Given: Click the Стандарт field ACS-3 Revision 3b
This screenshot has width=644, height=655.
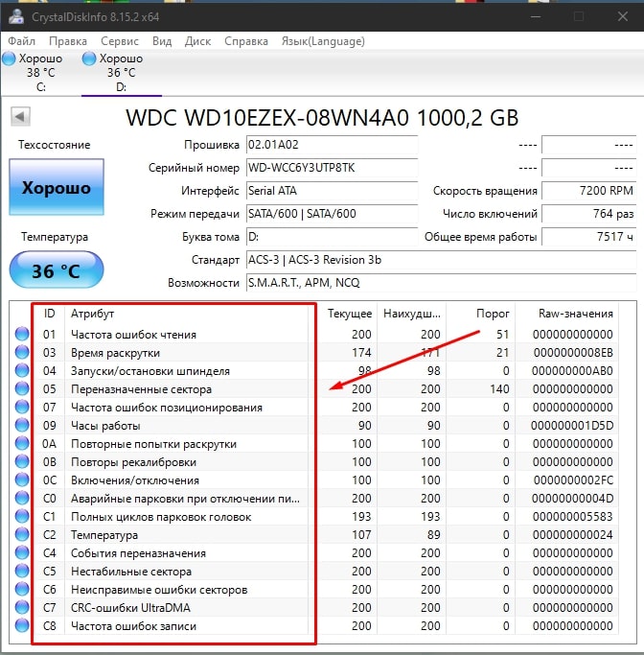Looking at the screenshot, I should point(441,259).
